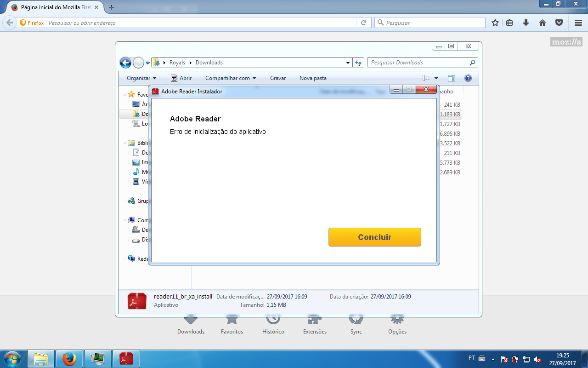
Task: Click the muted volume tray icon
Action: coord(537,359)
